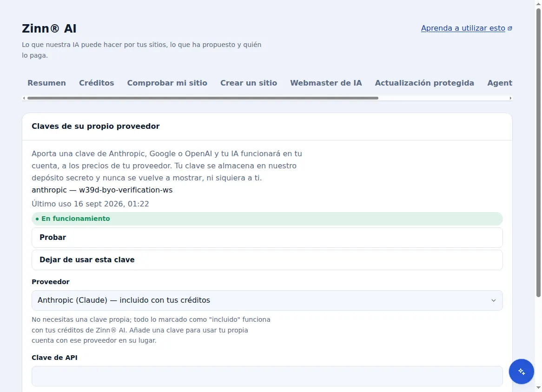The width and height of the screenshot is (542, 392).
Task: Click page scrollbar up arrow
Action: click(538, 3)
